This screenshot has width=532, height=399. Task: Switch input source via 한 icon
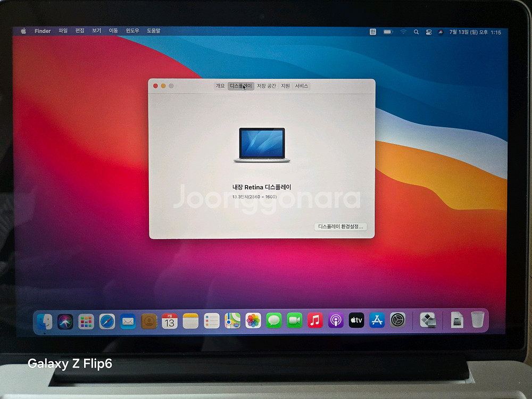tap(372, 32)
